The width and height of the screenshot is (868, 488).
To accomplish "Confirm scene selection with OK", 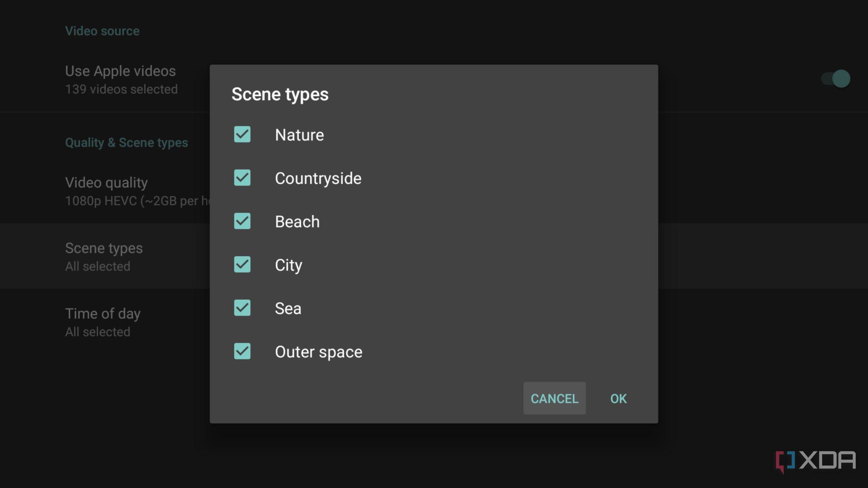I will 618,398.
